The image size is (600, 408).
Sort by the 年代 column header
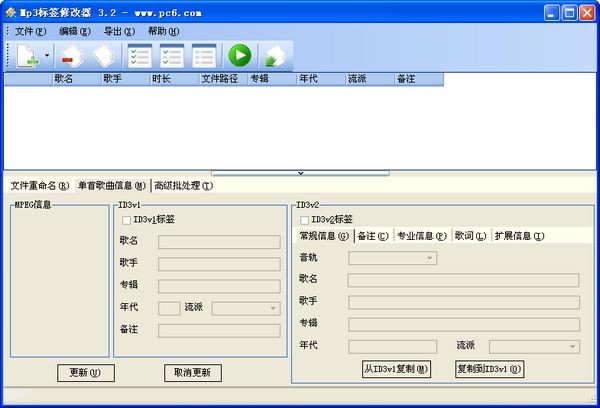[x=321, y=79]
